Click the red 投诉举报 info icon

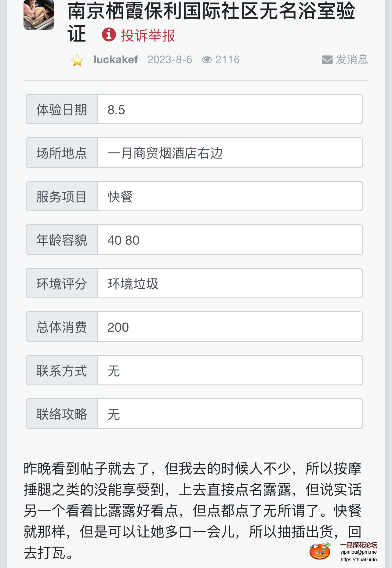point(109,35)
